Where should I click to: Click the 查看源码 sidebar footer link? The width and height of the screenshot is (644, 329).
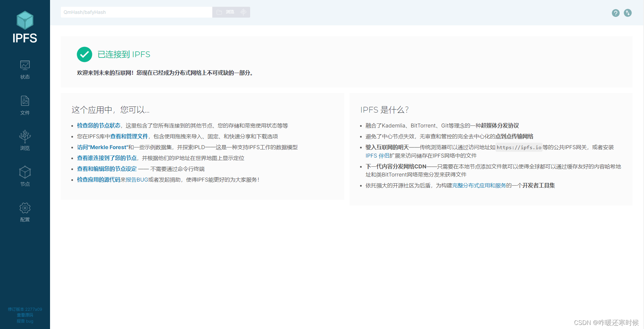[x=25, y=315]
